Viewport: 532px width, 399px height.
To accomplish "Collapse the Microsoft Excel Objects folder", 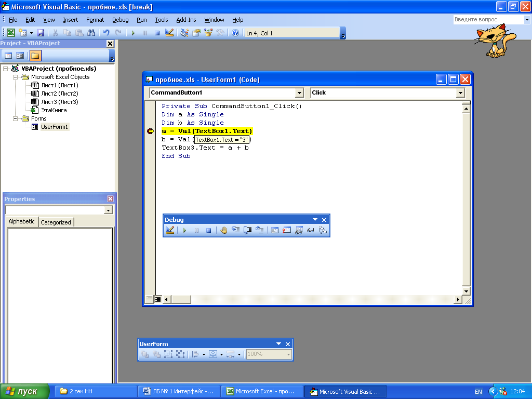I will (15, 77).
